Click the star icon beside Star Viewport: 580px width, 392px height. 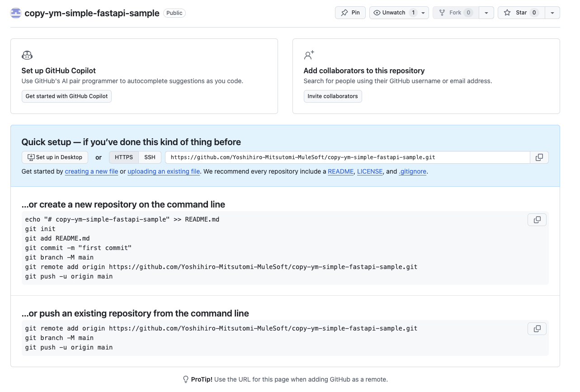507,12
